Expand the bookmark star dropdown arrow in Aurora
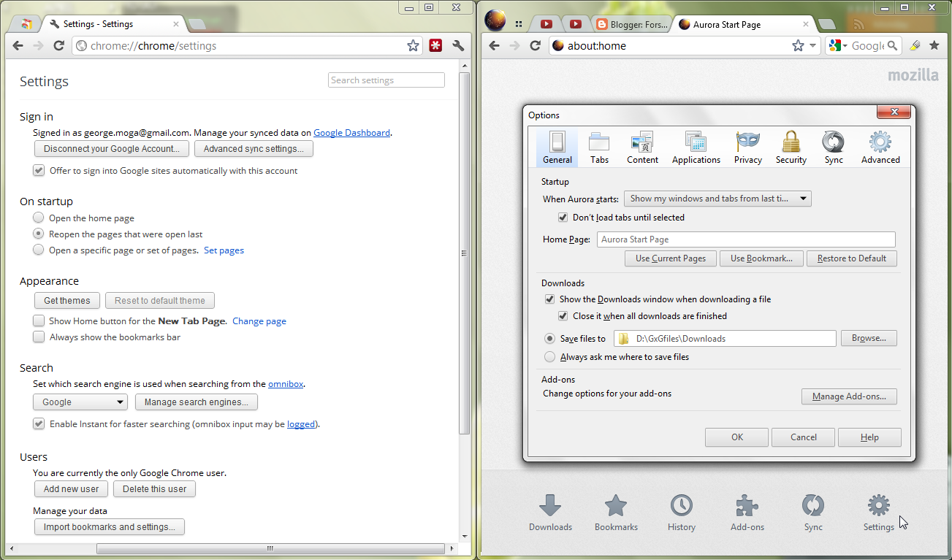The height and width of the screenshot is (560, 952). tap(813, 46)
